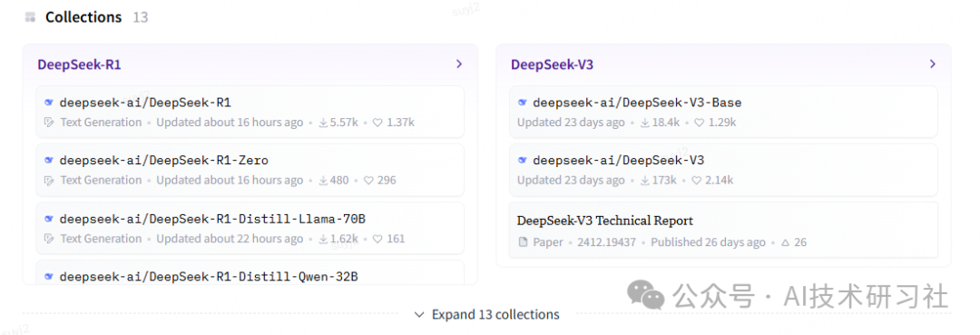The height and width of the screenshot is (335, 980).
Task: Click the heart icon next to 2.14k
Action: click(696, 181)
